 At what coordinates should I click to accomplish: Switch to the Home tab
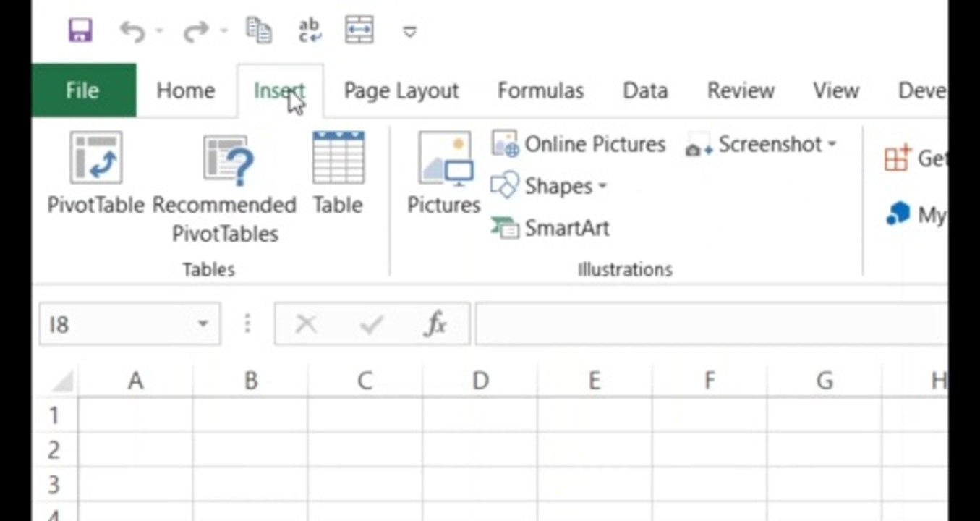click(x=186, y=90)
